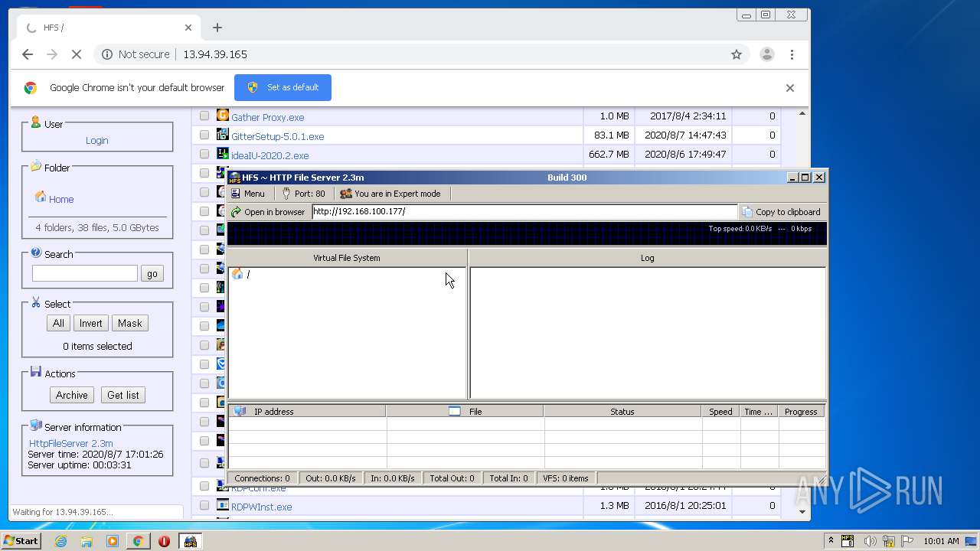Image resolution: width=980 pixels, height=551 pixels.
Task: Click the Mask selection button
Action: coord(129,323)
